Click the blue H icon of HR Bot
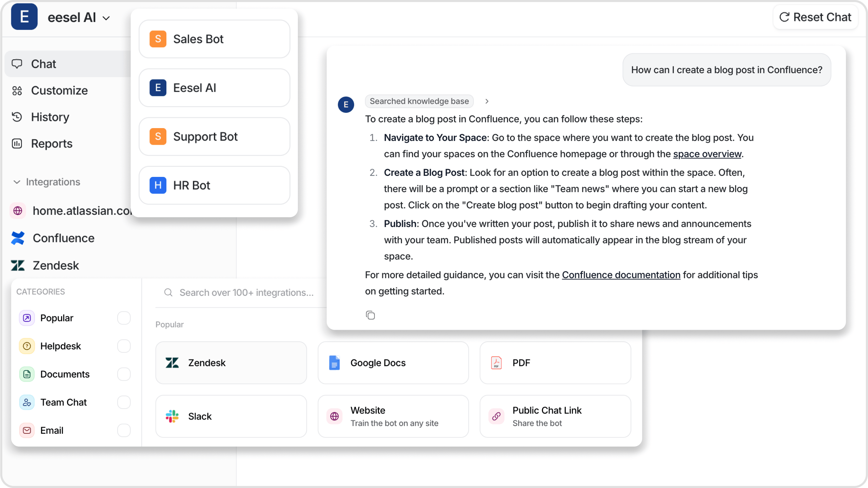This screenshot has height=488, width=868. (x=158, y=185)
